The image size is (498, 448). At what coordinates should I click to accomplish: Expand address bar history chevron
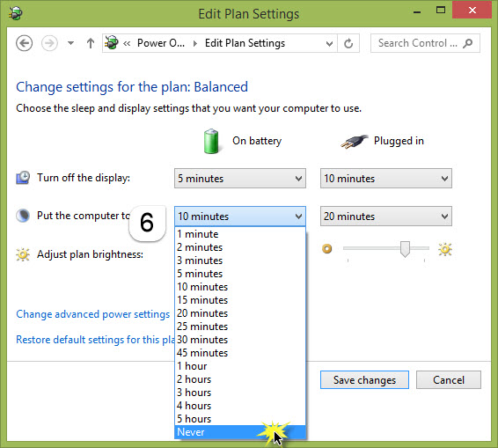point(329,43)
